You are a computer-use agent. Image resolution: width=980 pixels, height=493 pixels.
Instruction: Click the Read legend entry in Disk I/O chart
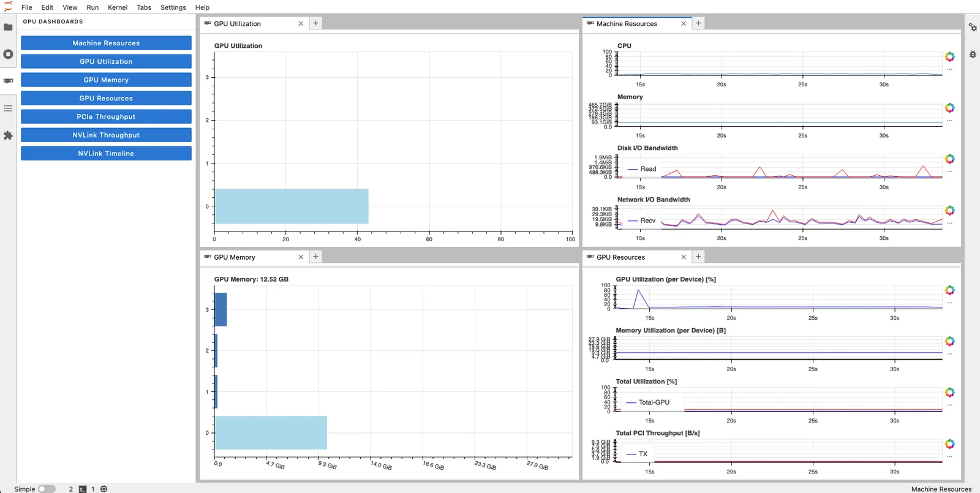[x=642, y=169]
